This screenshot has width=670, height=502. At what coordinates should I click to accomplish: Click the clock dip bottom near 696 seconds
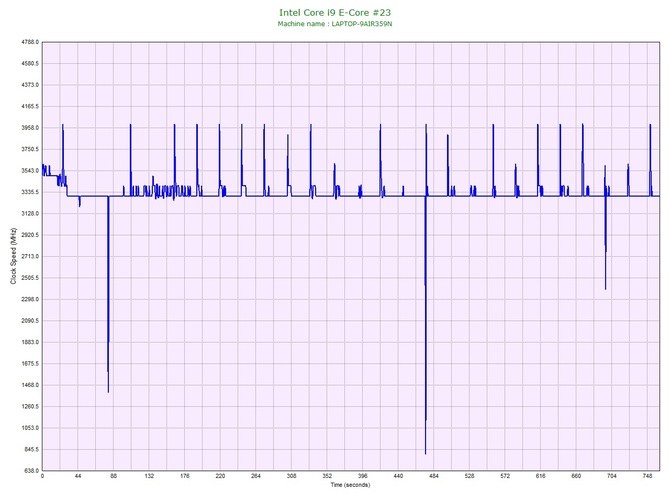pos(605,288)
